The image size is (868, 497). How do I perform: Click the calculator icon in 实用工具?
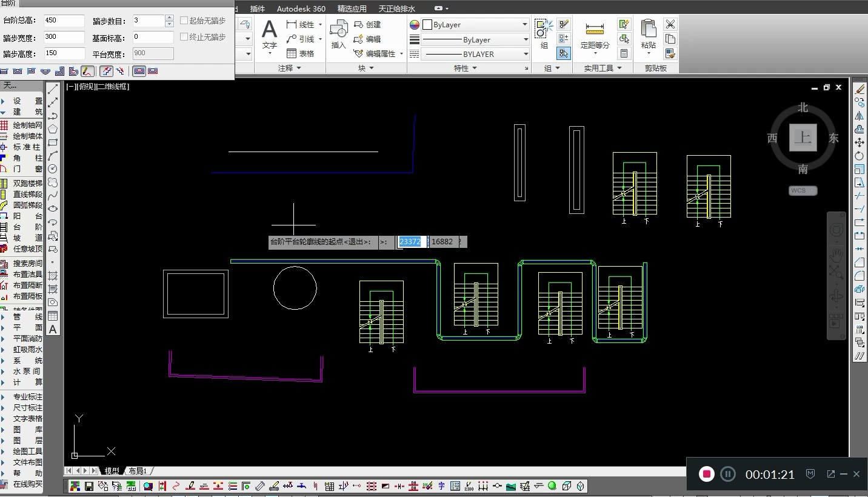[624, 53]
